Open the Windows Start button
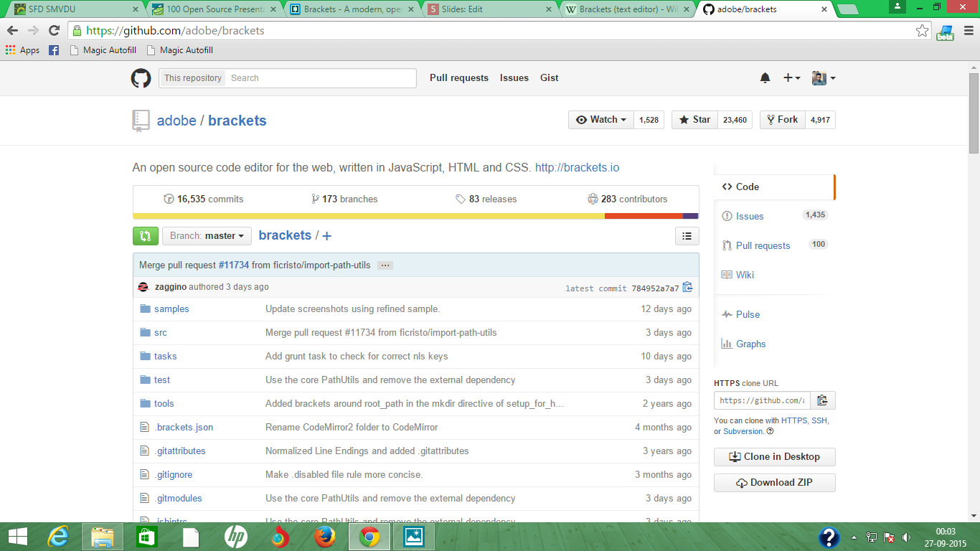 (x=17, y=537)
